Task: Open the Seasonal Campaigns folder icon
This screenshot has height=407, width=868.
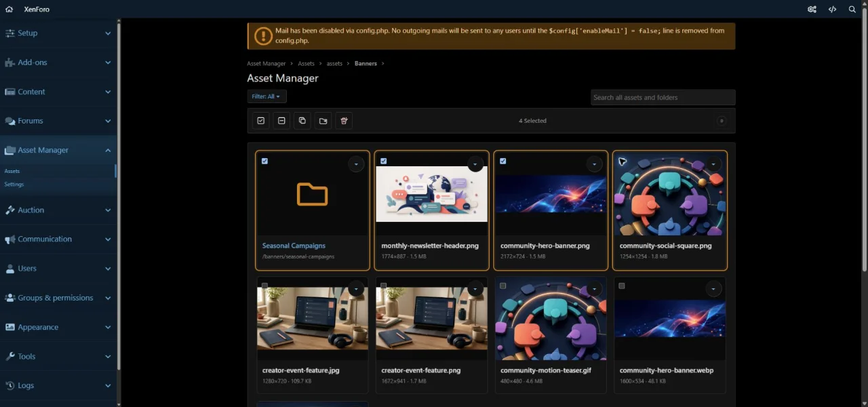Action: 313,195
